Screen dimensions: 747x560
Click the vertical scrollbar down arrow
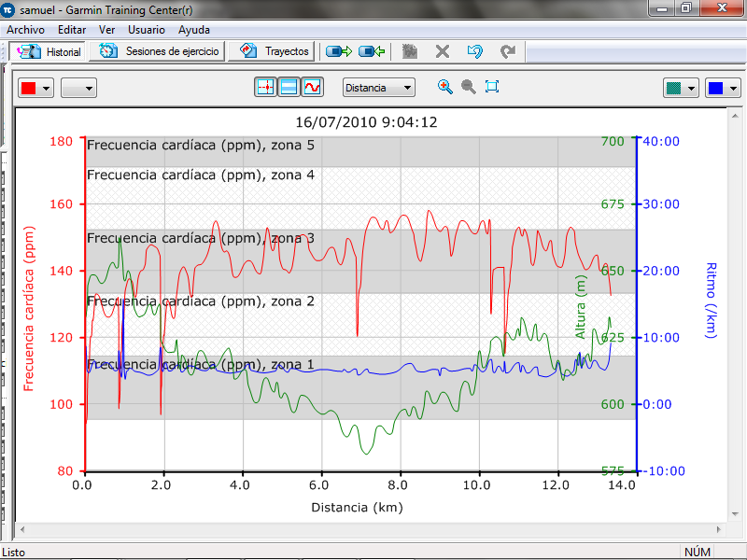click(735, 514)
